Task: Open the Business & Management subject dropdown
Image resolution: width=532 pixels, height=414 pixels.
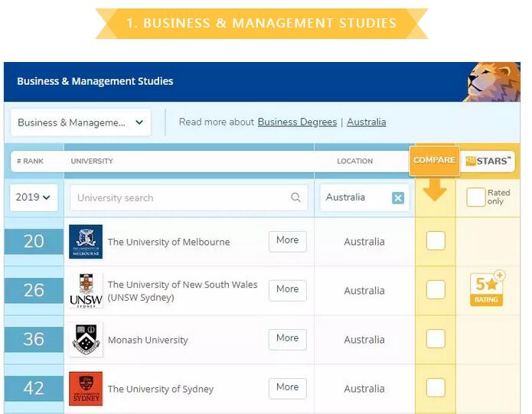Action: [x=80, y=122]
